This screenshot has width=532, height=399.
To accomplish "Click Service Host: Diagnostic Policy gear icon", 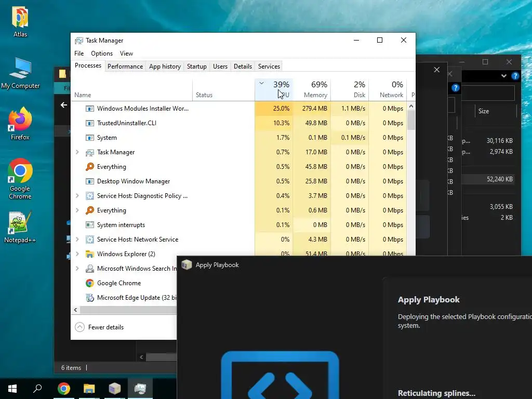I will point(89,196).
